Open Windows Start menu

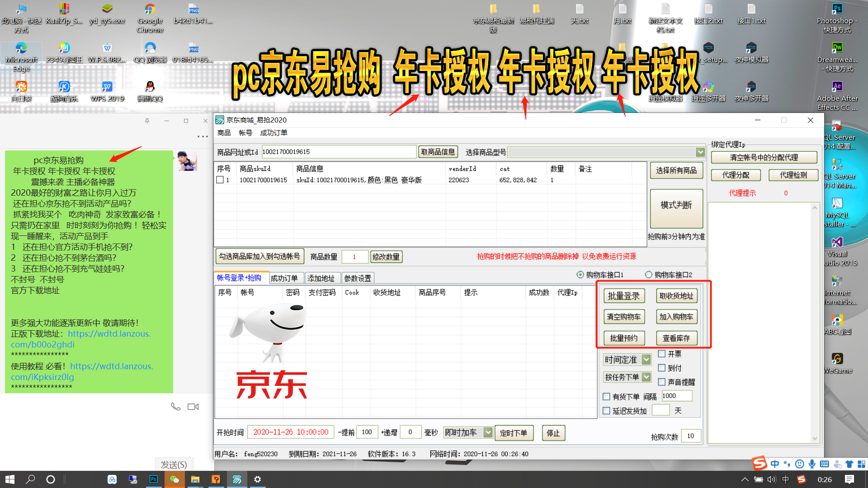point(9,479)
